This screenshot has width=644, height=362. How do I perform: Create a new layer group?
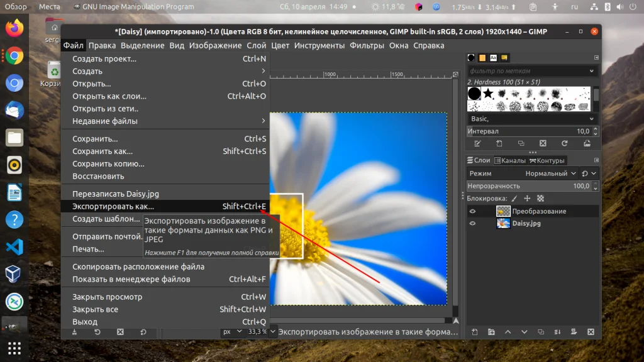click(491, 332)
